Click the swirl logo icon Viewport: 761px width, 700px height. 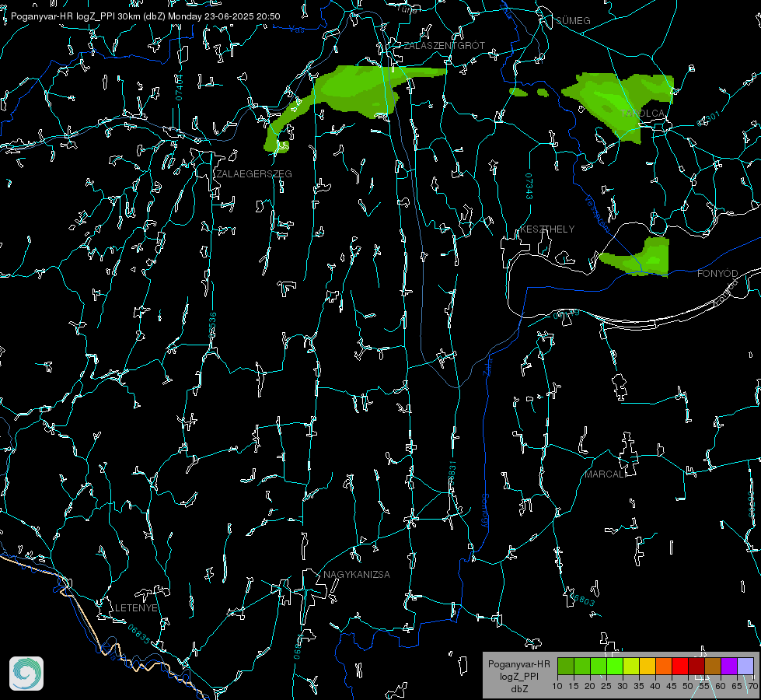[26, 674]
